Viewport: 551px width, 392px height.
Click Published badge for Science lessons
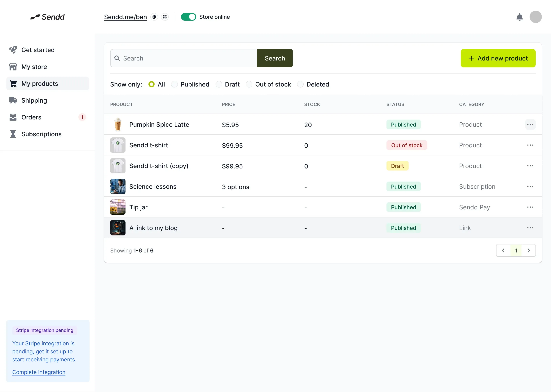pyautogui.click(x=403, y=187)
